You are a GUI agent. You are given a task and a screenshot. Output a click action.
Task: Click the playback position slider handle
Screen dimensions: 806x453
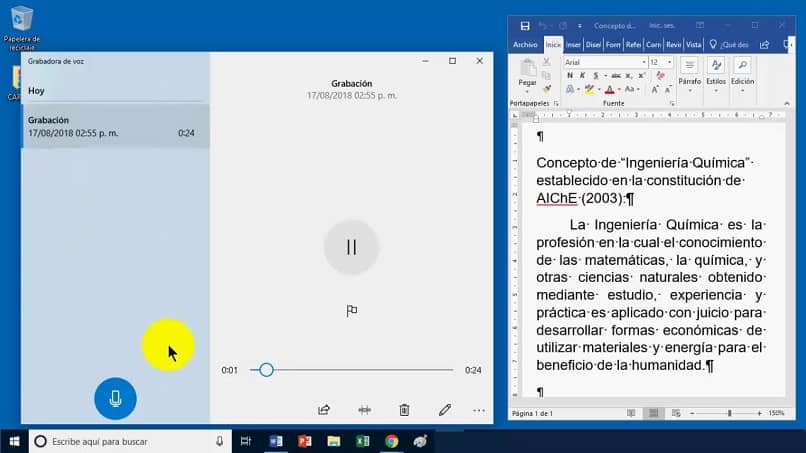click(x=266, y=370)
